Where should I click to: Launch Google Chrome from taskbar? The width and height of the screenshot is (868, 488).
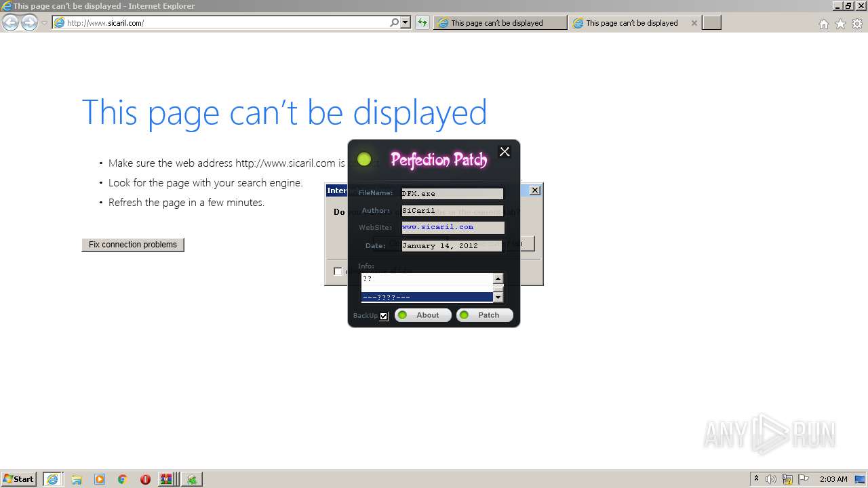click(123, 479)
